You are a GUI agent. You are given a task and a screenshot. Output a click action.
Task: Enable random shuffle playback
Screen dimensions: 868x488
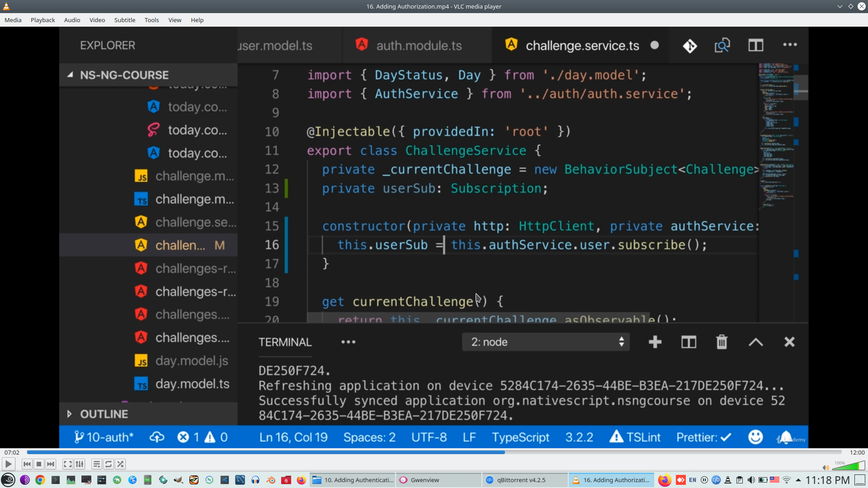pos(120,464)
